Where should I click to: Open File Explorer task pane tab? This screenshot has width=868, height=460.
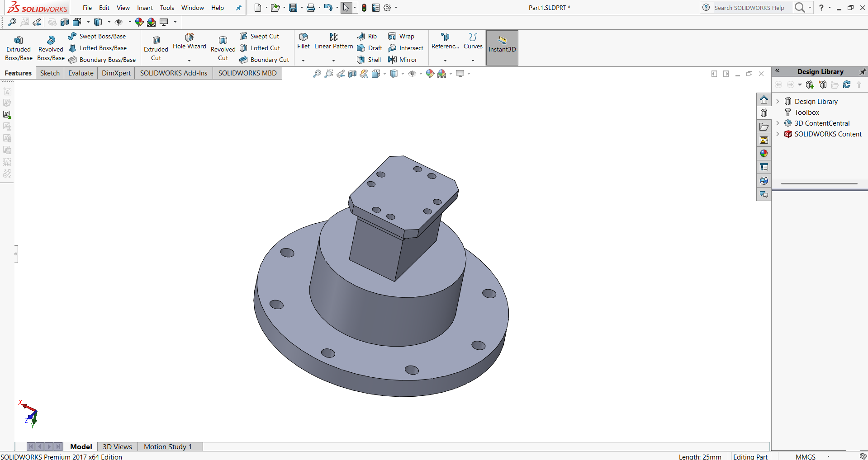(764, 127)
